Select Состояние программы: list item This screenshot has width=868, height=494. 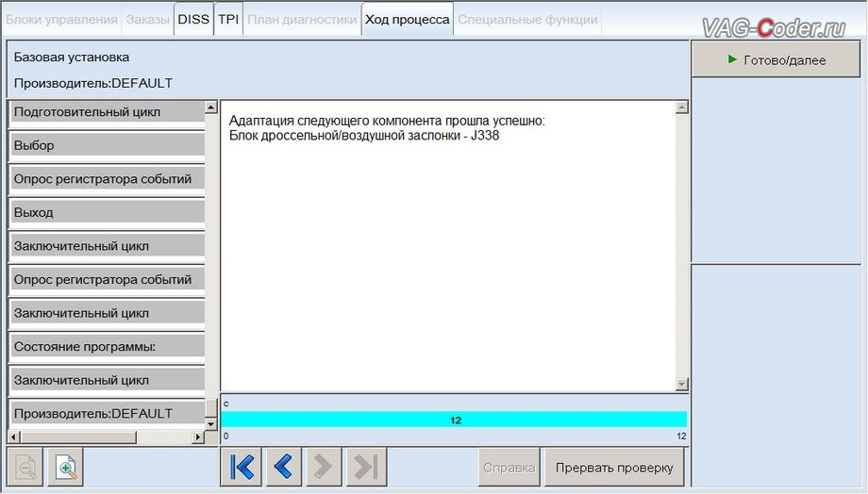coord(107,347)
